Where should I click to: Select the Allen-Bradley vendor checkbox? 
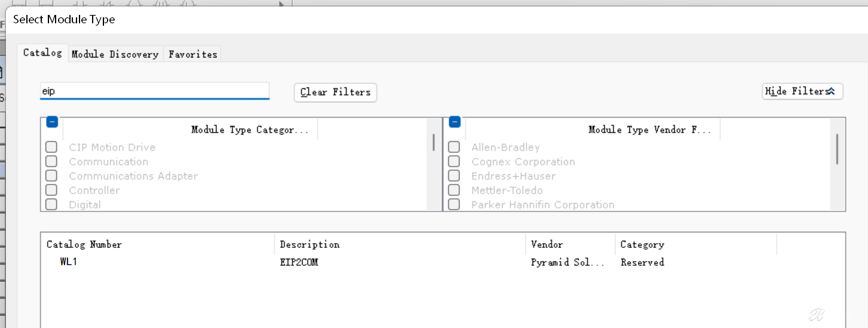(454, 147)
